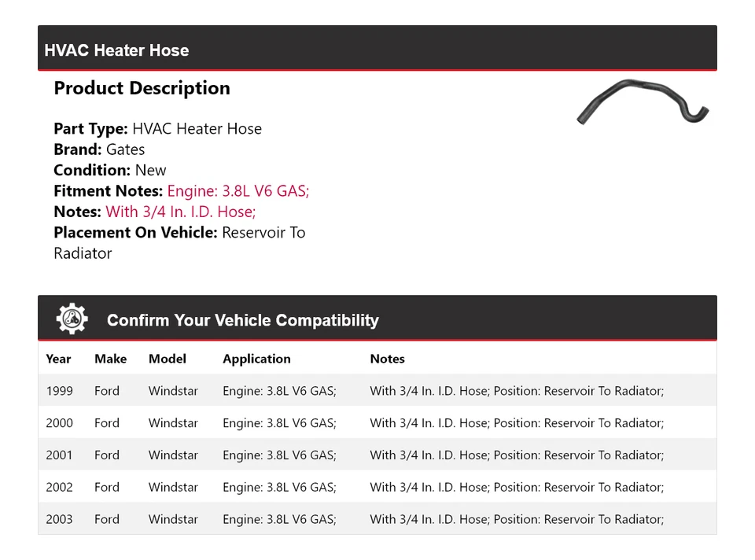Screen dimensions: 755x560
Task: Click the heater hose product image
Action: click(x=643, y=101)
